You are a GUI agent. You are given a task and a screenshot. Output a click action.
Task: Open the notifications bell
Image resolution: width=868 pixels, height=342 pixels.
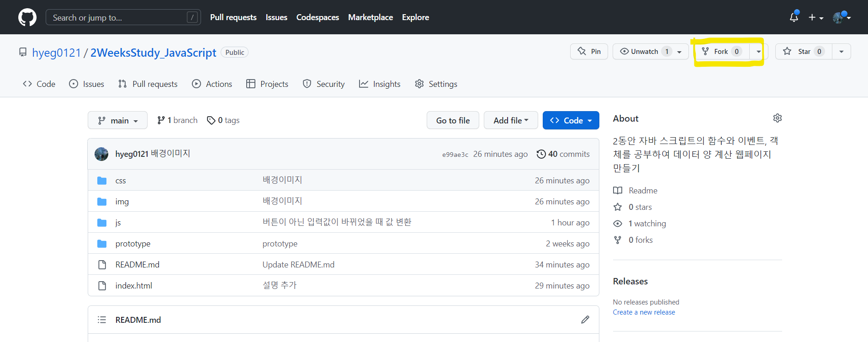tap(794, 17)
